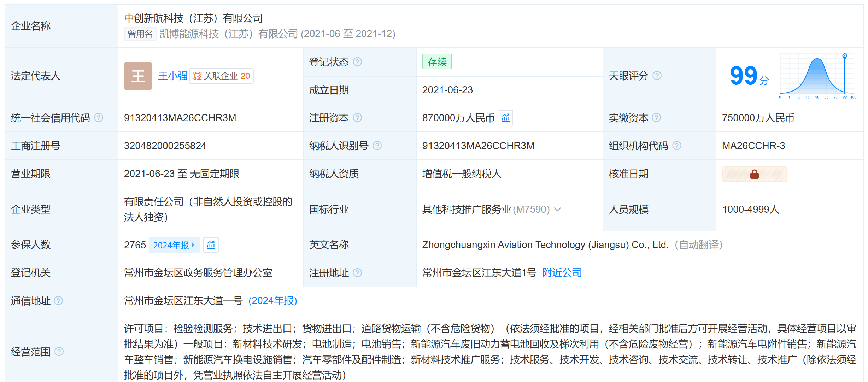This screenshot has width=868, height=382.
Task: Open chart icon beside 870000万人民币
Action: 505,118
